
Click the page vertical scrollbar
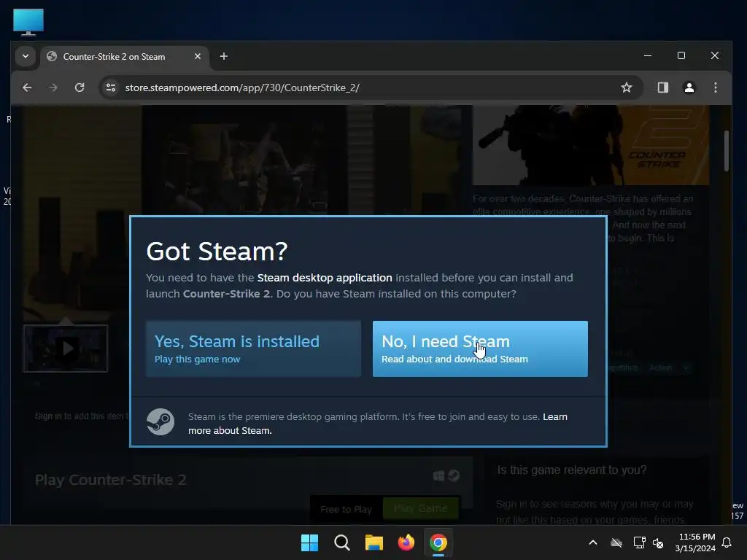[726, 150]
